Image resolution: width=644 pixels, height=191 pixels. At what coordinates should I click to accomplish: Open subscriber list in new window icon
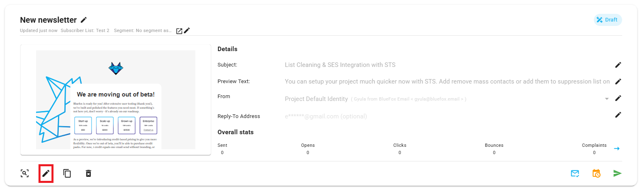coord(179,31)
